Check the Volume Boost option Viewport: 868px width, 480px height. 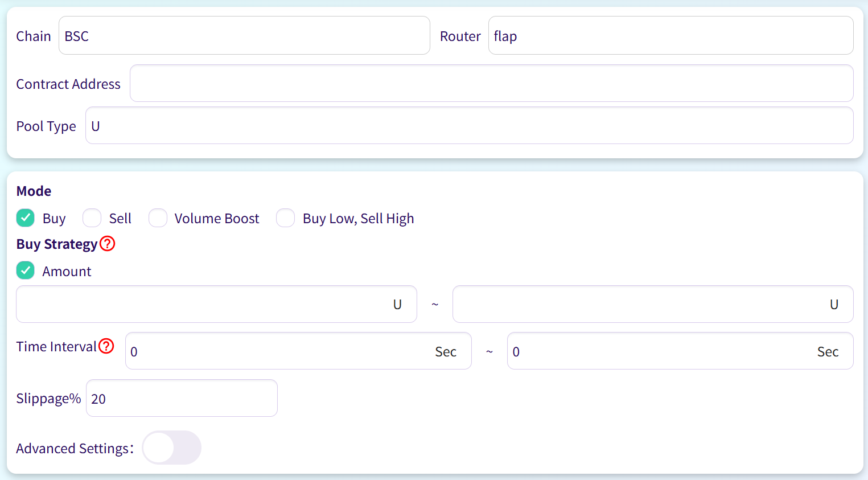158,218
